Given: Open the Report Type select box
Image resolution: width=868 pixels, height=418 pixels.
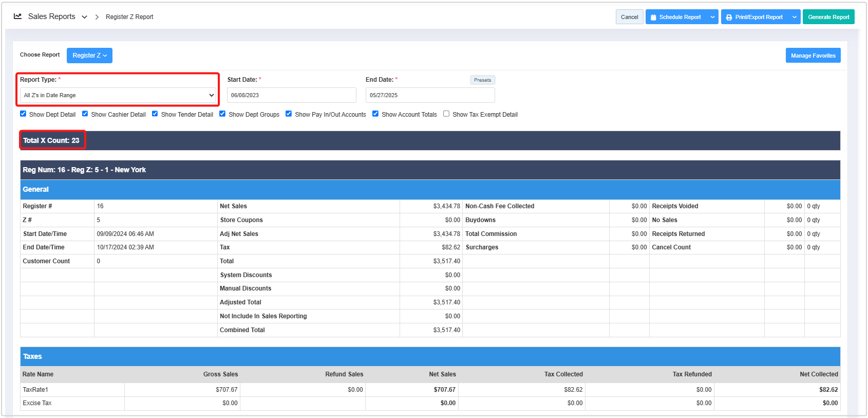Looking at the screenshot, I should click(x=119, y=95).
